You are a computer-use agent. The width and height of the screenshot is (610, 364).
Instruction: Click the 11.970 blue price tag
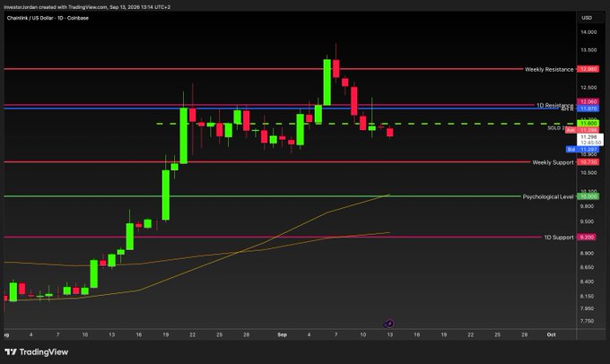[x=588, y=108]
